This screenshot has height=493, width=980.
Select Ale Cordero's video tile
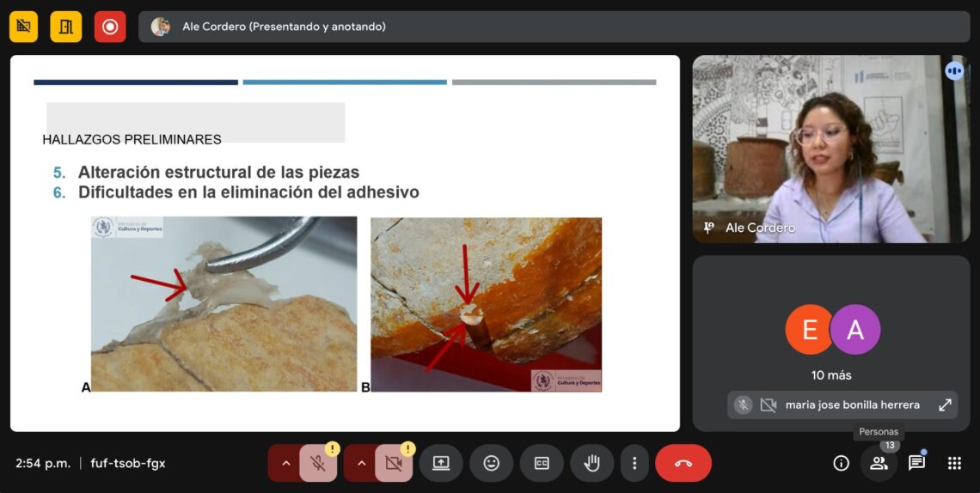click(x=830, y=149)
